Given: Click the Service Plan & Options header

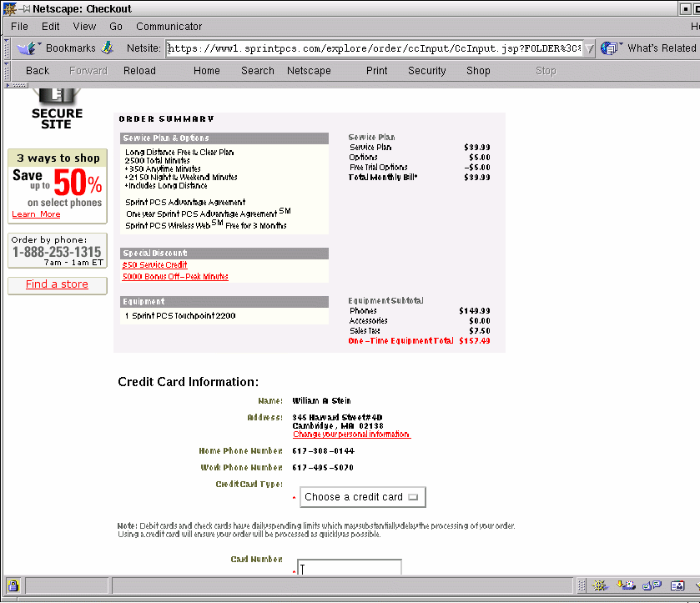Looking at the screenshot, I should click(224, 138).
